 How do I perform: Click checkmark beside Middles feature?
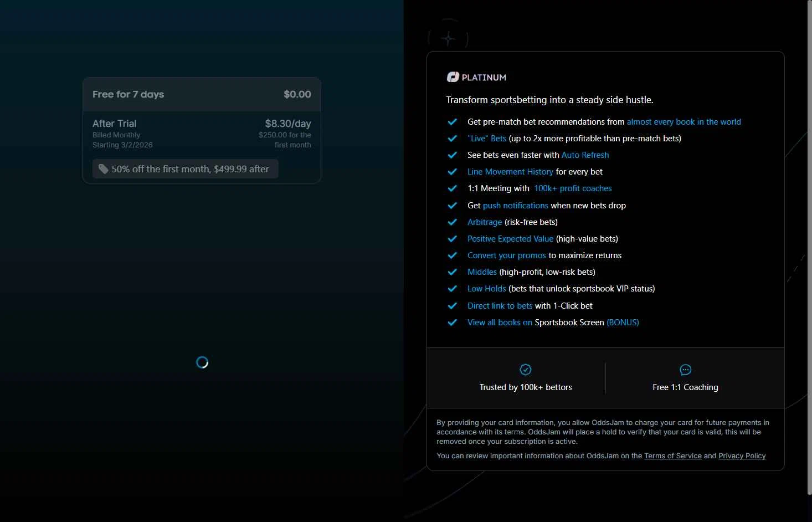tap(453, 272)
